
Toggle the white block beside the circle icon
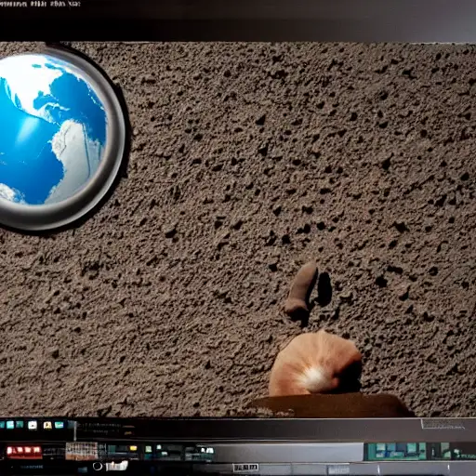[117, 466]
